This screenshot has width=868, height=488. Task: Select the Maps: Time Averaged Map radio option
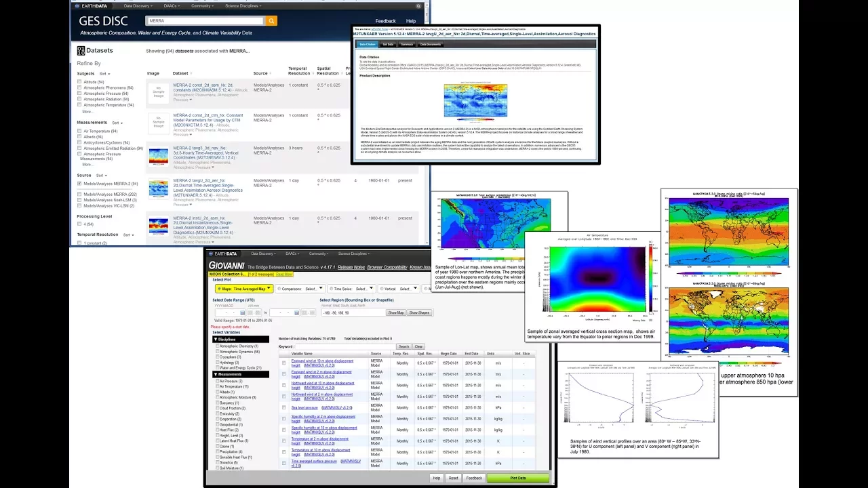(x=218, y=289)
